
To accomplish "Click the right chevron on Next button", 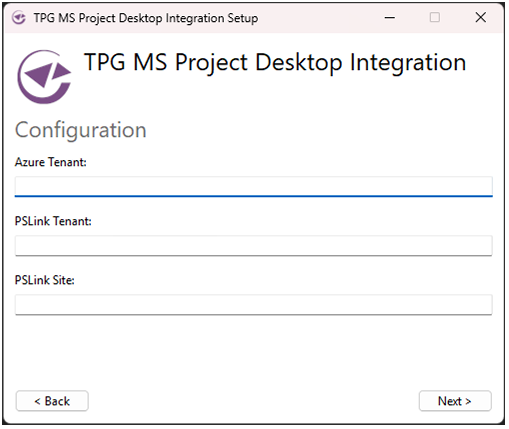I will 468,401.
